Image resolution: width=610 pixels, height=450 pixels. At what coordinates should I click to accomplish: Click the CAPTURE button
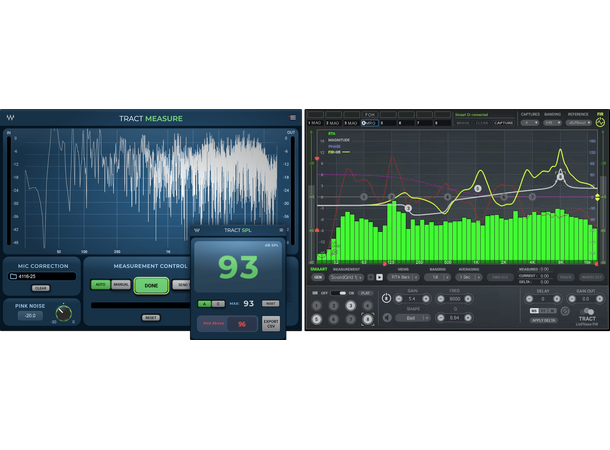coord(503,123)
